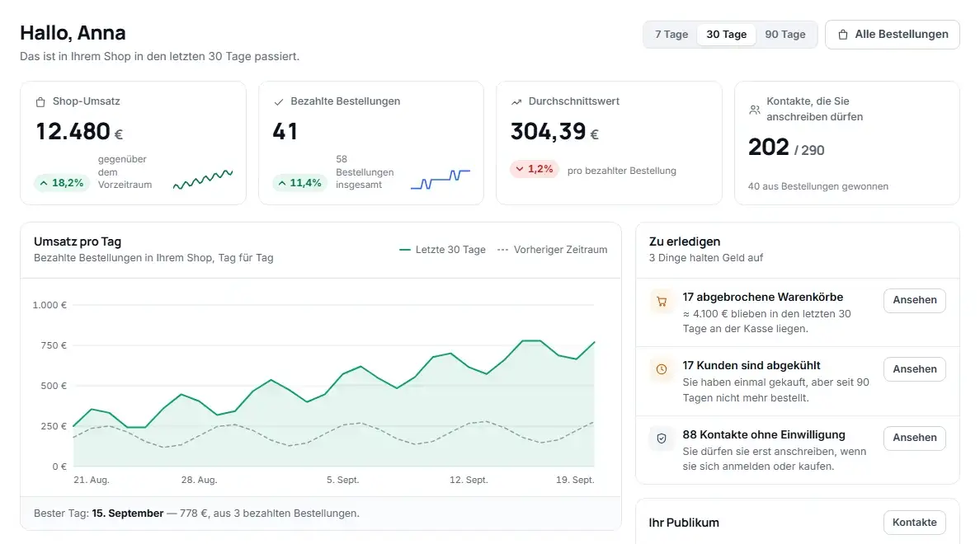Click the 11,4% change badge
The image size is (980, 544).
click(300, 183)
